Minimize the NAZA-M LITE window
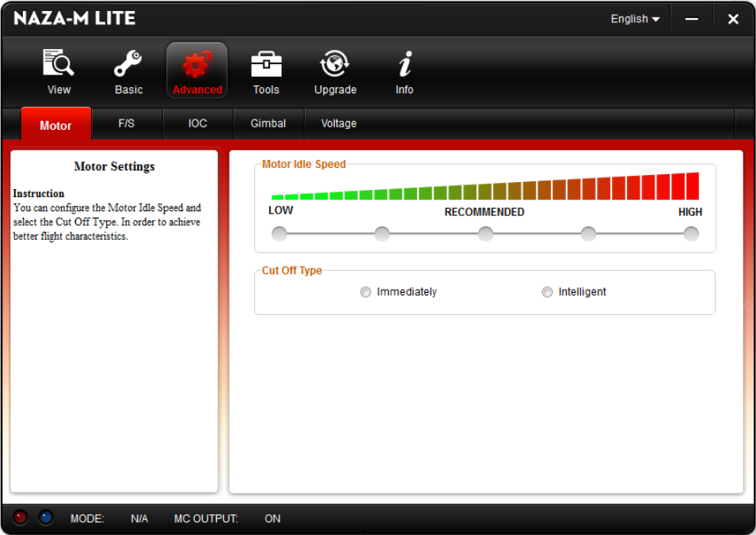Image resolution: width=756 pixels, height=535 pixels. pyautogui.click(x=692, y=19)
